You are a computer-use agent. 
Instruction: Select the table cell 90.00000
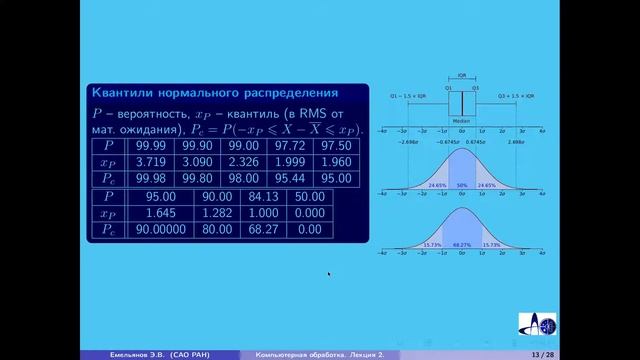click(161, 229)
